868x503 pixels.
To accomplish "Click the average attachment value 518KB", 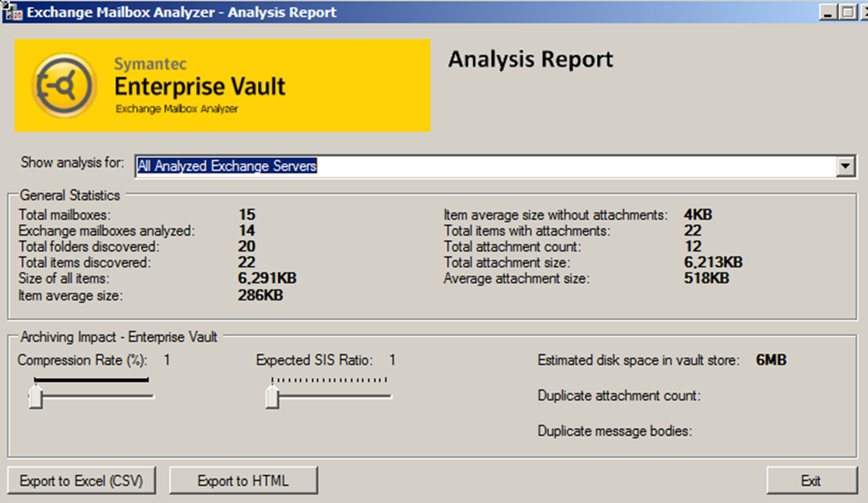I will (x=706, y=277).
